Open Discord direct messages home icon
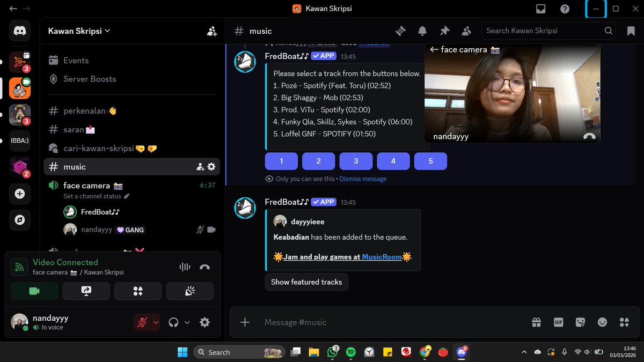Viewport: 644px width, 362px height. point(20,31)
